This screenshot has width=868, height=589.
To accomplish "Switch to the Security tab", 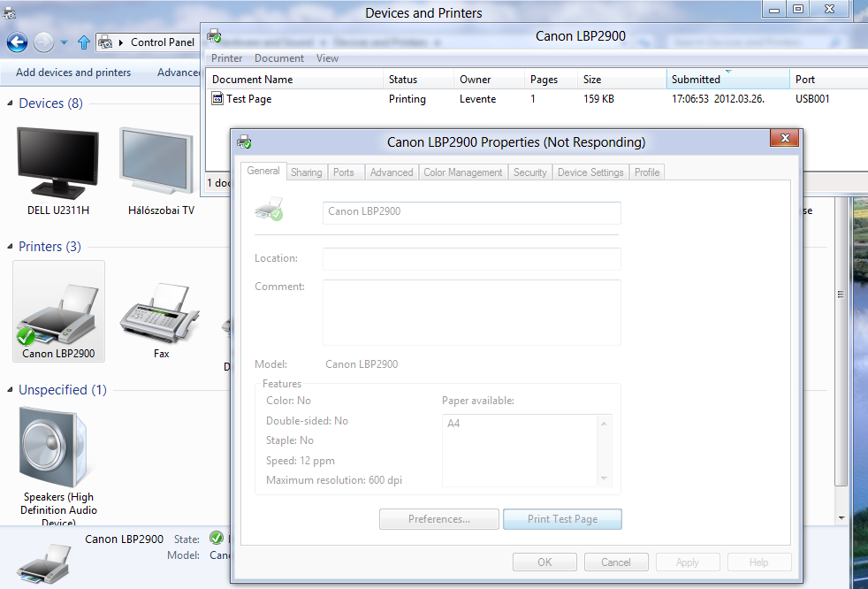I will [529, 172].
